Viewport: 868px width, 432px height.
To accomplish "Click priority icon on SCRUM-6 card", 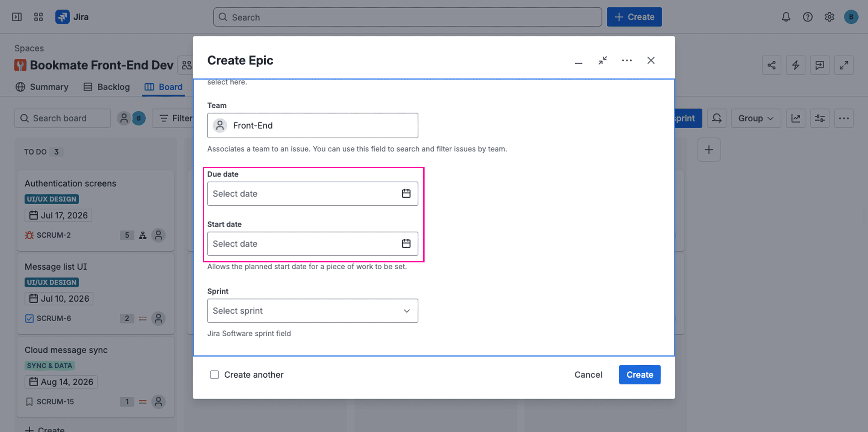I will [143, 318].
